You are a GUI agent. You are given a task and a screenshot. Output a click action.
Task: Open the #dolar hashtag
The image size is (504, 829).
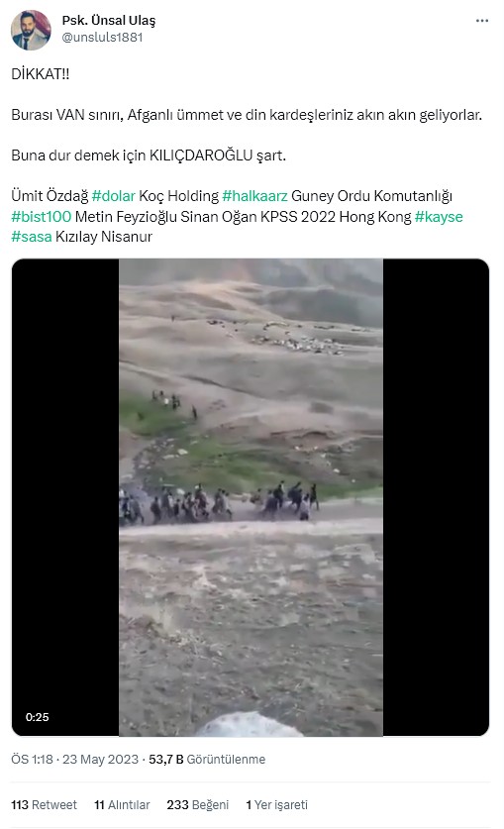[x=113, y=196]
